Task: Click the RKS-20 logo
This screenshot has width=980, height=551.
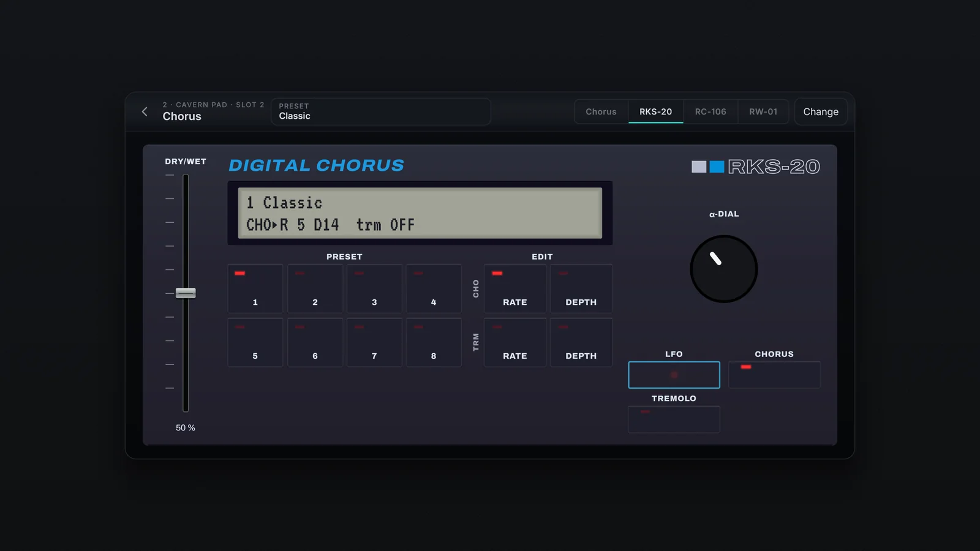Action: [x=756, y=167]
